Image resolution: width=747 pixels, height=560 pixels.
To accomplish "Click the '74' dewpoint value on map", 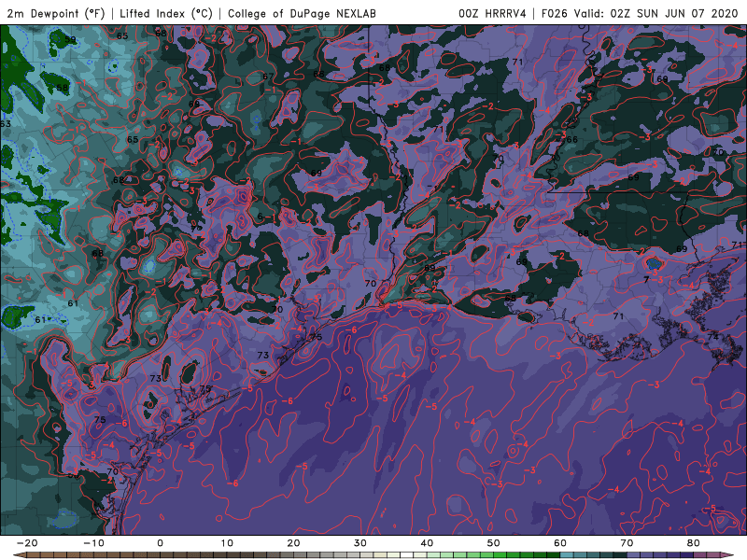I will coord(713,337).
